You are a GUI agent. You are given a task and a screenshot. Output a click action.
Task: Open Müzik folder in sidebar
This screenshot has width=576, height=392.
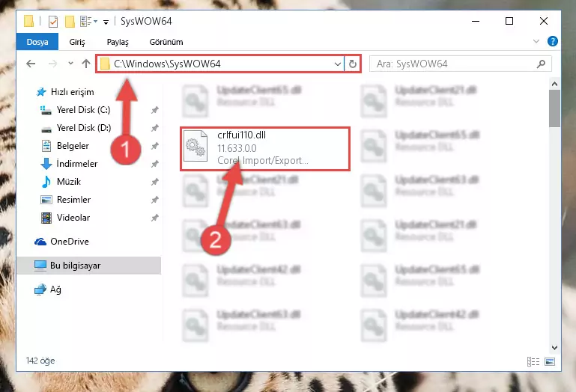pos(69,182)
